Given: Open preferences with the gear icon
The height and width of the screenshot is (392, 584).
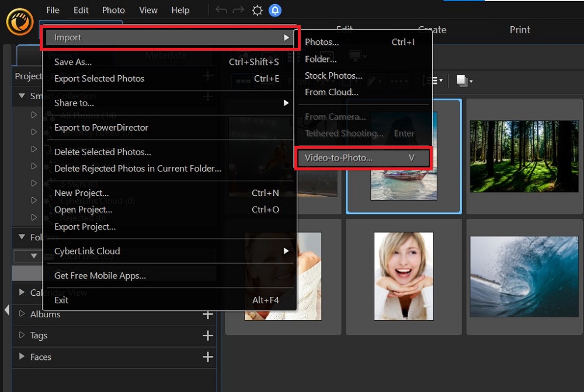Looking at the screenshot, I should (x=257, y=10).
